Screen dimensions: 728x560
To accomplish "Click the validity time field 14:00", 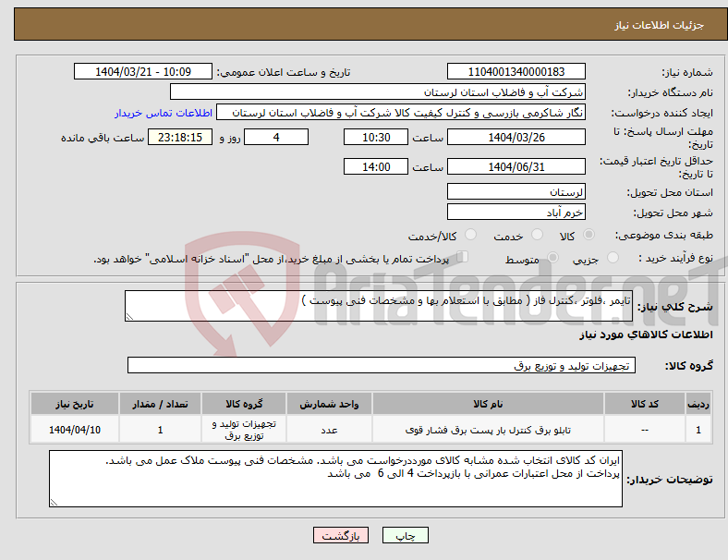I will point(376,166).
